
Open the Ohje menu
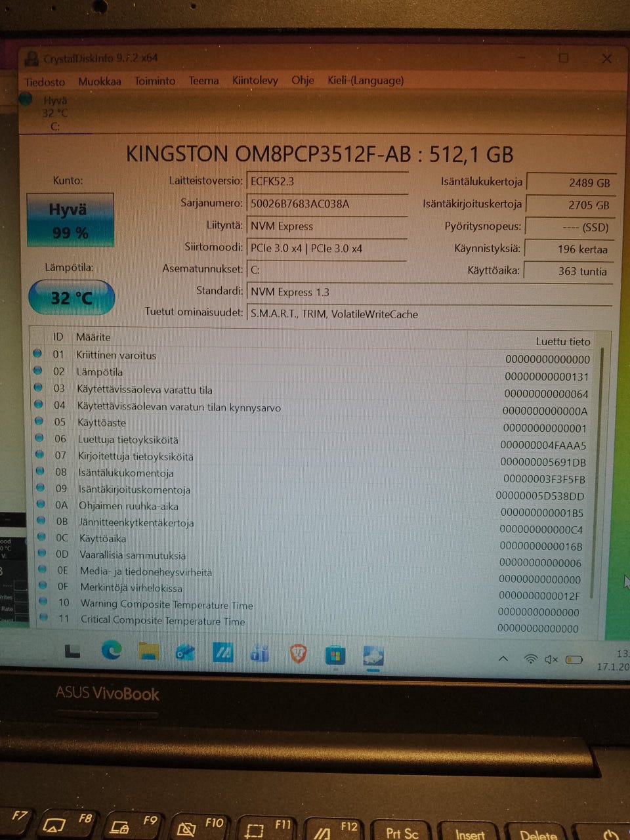(303, 80)
